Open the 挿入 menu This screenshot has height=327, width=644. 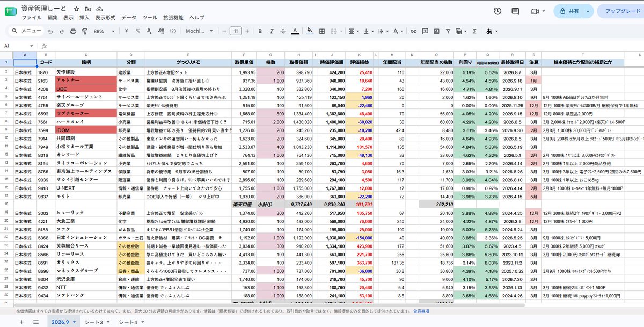pos(84,18)
